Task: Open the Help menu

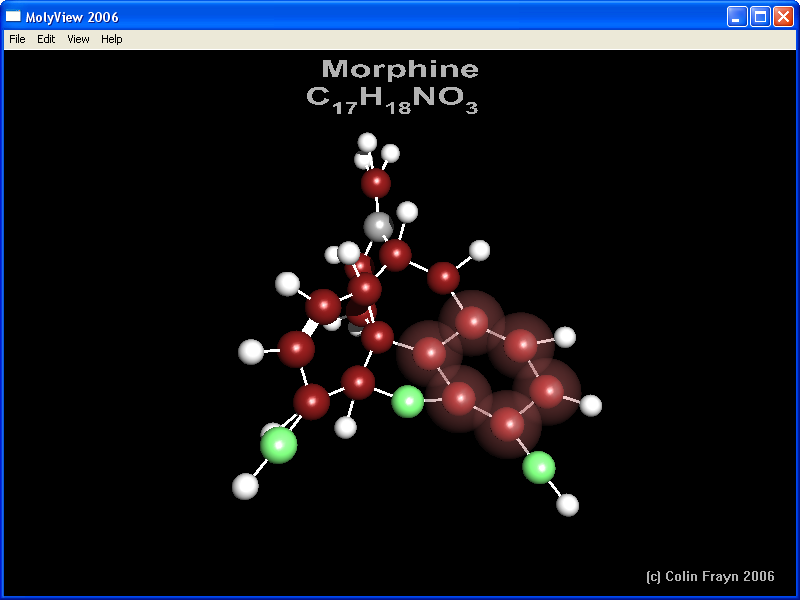Action: (112, 39)
